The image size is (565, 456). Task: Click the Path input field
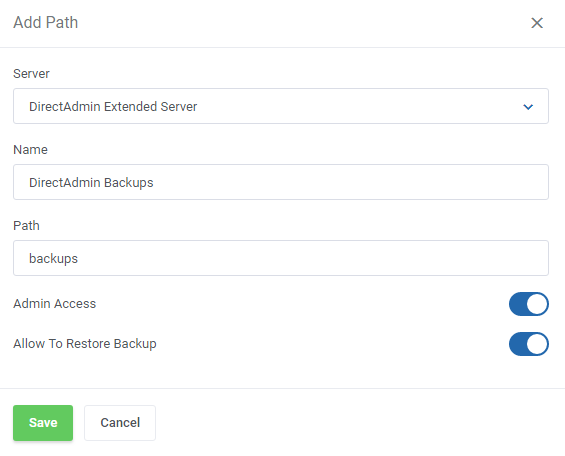(281, 258)
